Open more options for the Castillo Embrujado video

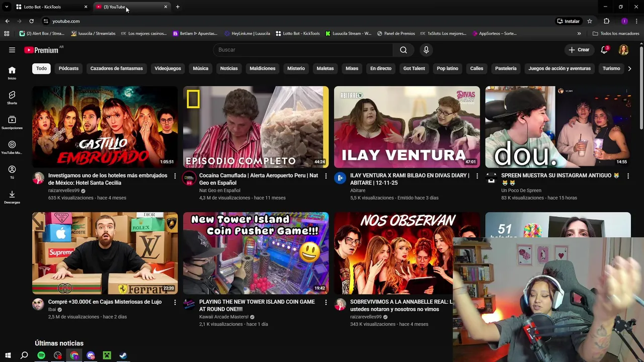click(175, 176)
